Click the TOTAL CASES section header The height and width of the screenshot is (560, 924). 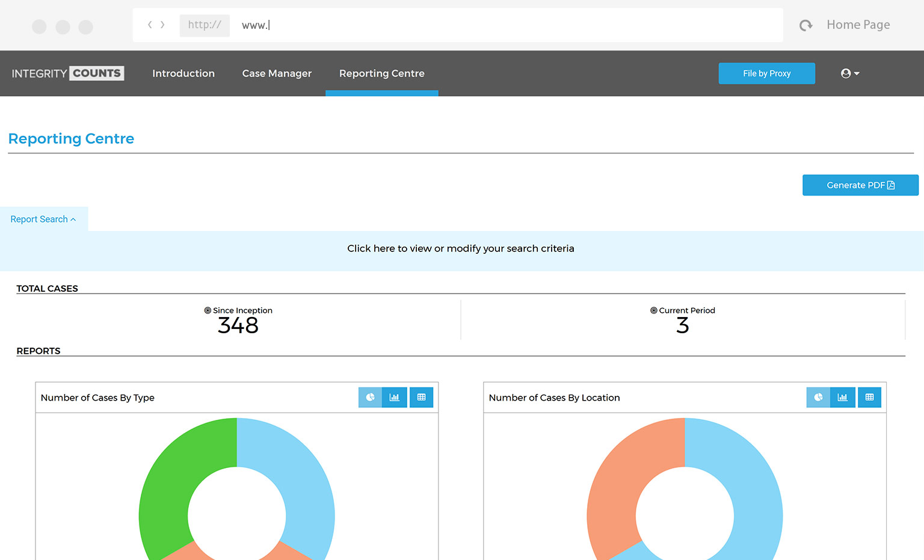click(47, 289)
